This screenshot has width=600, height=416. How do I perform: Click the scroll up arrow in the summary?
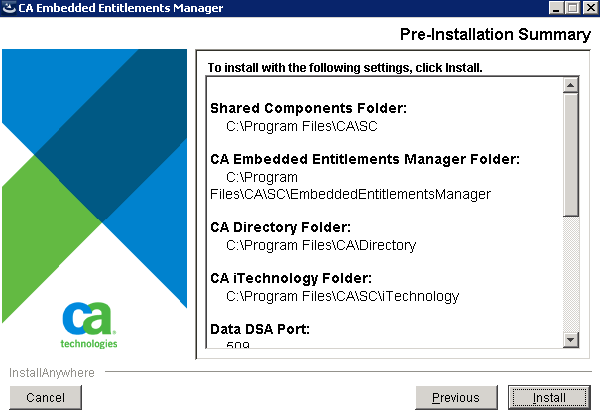[x=571, y=86]
